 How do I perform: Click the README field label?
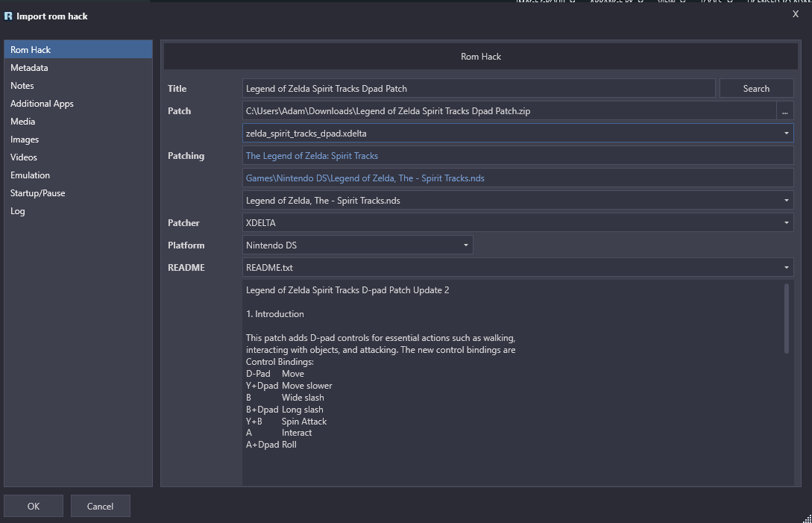(x=186, y=267)
